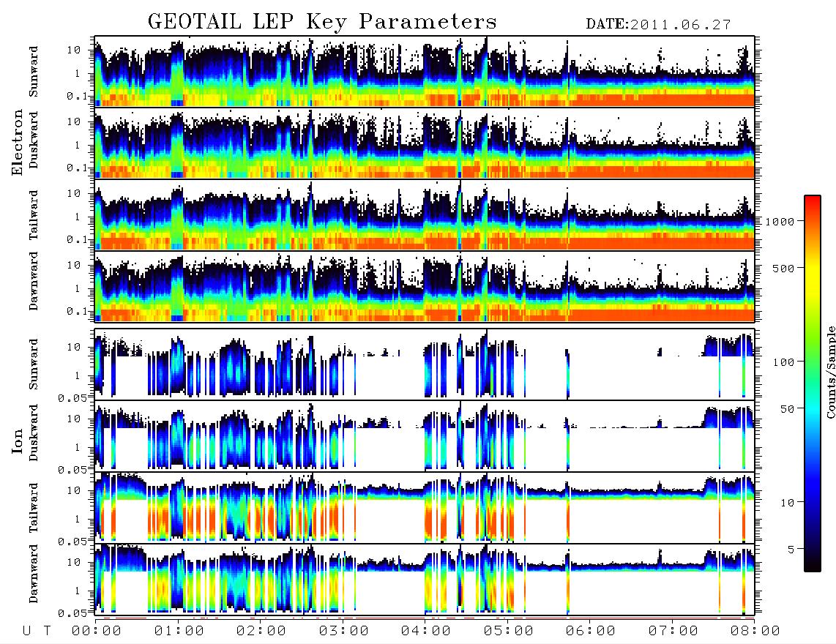Select the Electron "Sunward" panel label
Viewport: 836px width, 644px height.
34,72
